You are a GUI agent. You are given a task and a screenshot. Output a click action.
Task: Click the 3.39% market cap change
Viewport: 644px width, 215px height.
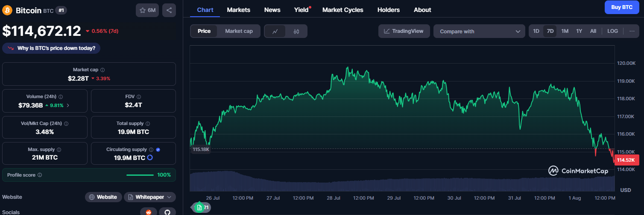click(101, 78)
